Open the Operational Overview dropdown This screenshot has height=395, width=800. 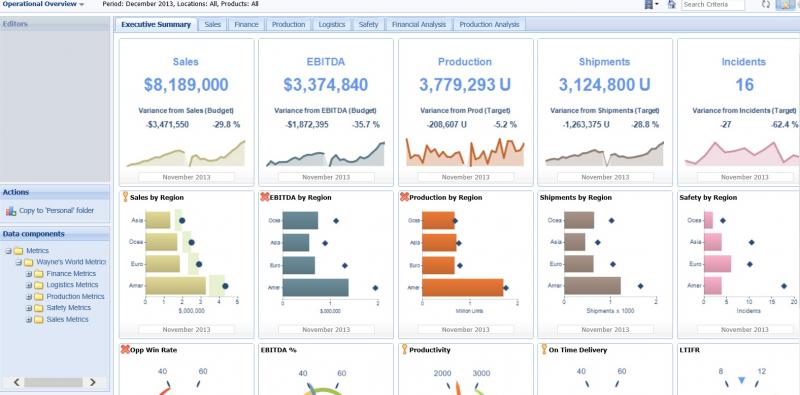(43, 4)
